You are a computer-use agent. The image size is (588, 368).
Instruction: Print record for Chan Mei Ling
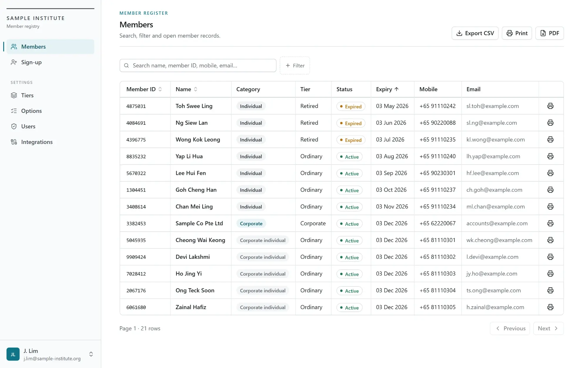tap(550, 207)
